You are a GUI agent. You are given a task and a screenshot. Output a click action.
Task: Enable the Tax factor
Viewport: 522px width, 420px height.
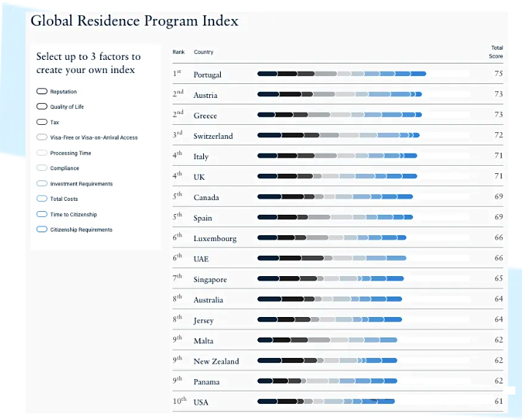(42, 122)
